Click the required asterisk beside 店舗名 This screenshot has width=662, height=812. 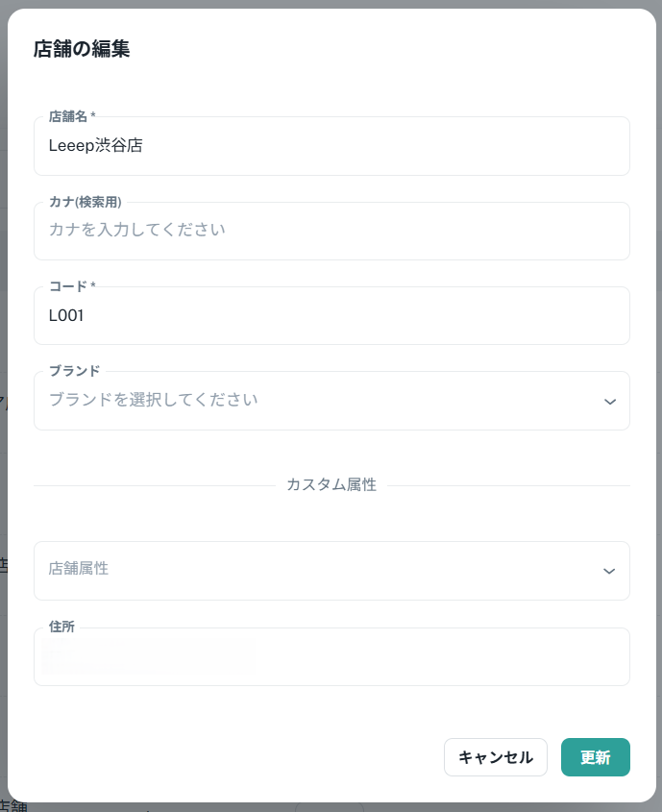pos(93,116)
